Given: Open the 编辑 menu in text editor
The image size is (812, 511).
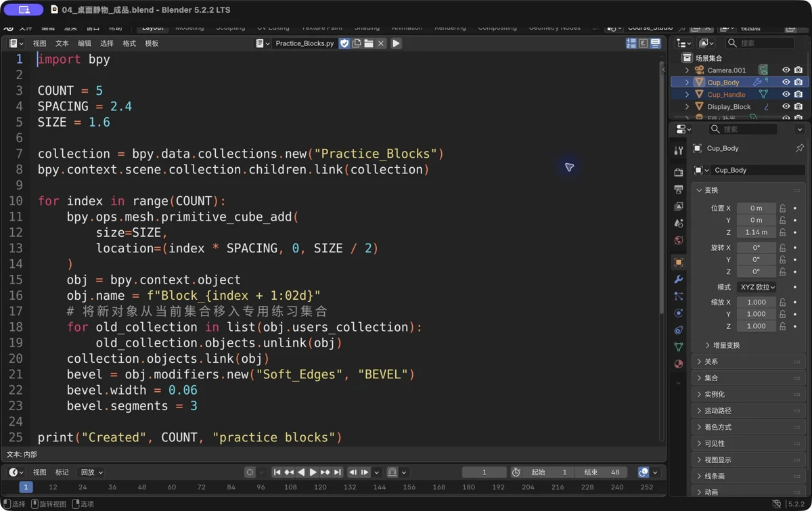Looking at the screenshot, I should click(85, 43).
